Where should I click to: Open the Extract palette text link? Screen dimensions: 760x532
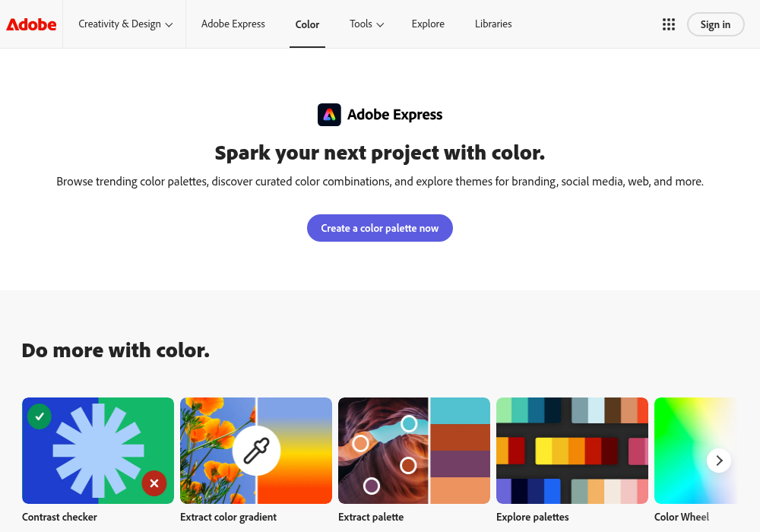pyautogui.click(x=371, y=517)
